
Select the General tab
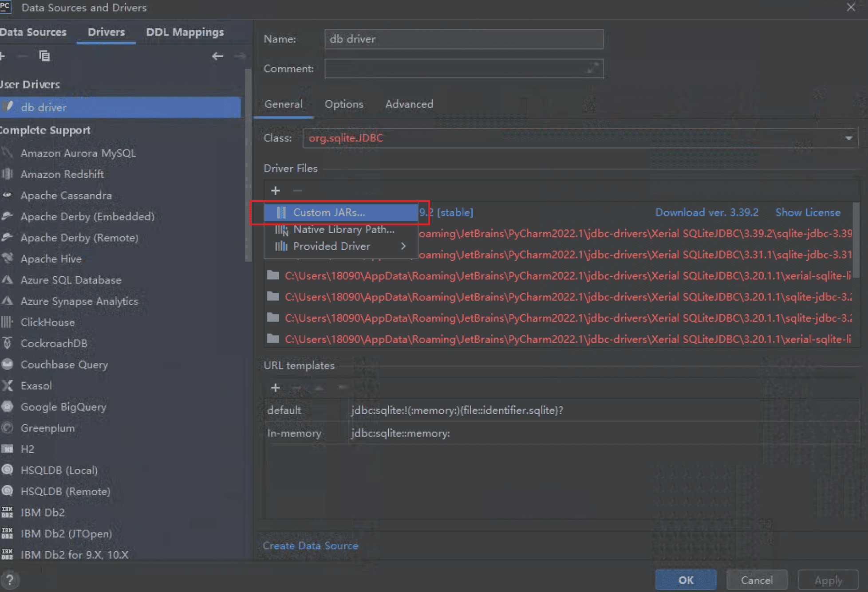click(284, 104)
